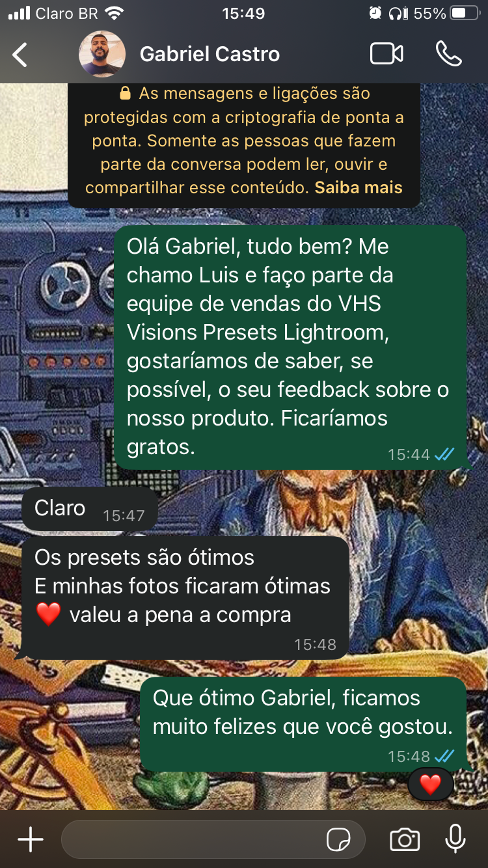Go back using the back arrow
This screenshot has width=488, height=868.
click(x=20, y=55)
